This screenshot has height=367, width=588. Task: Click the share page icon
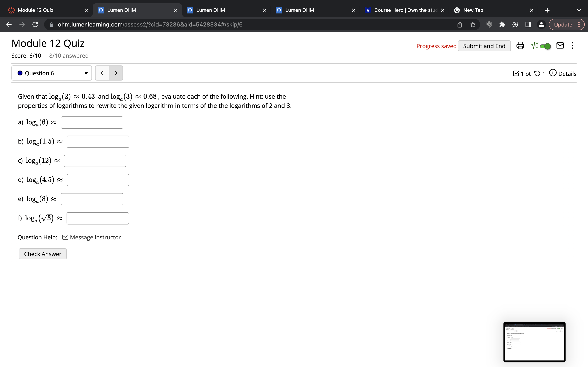(459, 24)
